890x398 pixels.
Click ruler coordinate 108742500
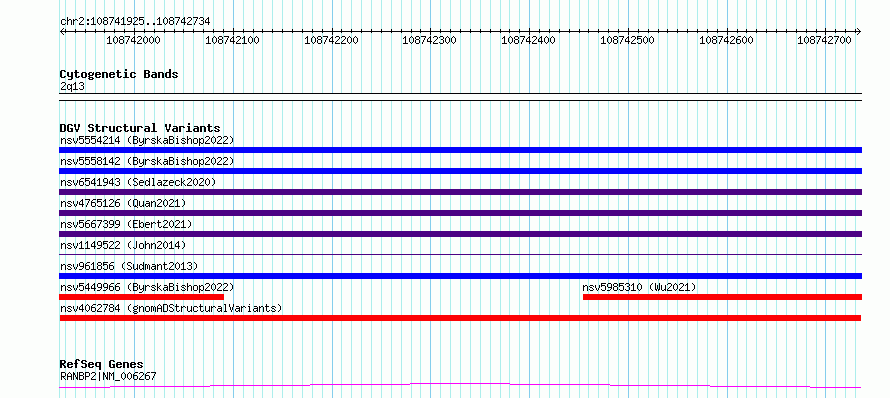627,40
